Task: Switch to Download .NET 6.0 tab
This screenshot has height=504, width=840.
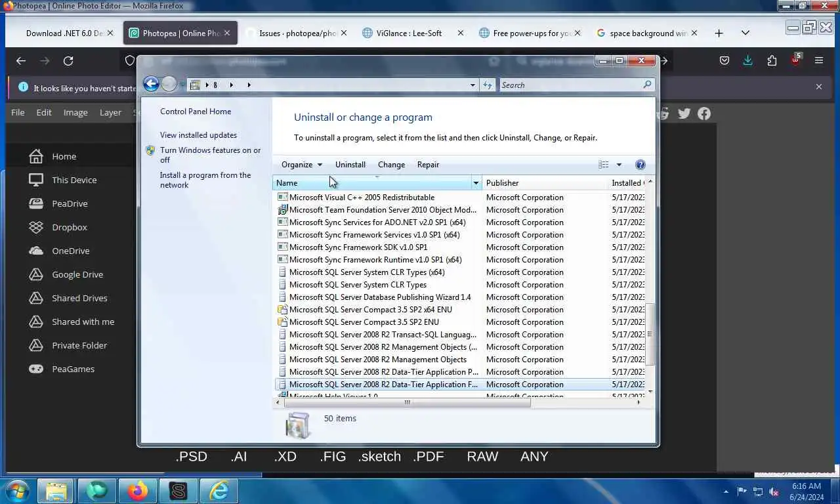Action: click(64, 33)
